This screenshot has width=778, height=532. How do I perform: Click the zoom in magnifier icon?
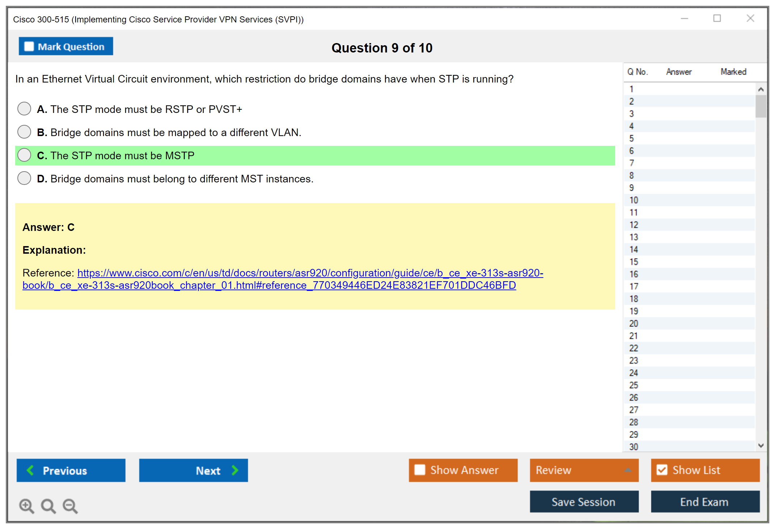point(26,506)
